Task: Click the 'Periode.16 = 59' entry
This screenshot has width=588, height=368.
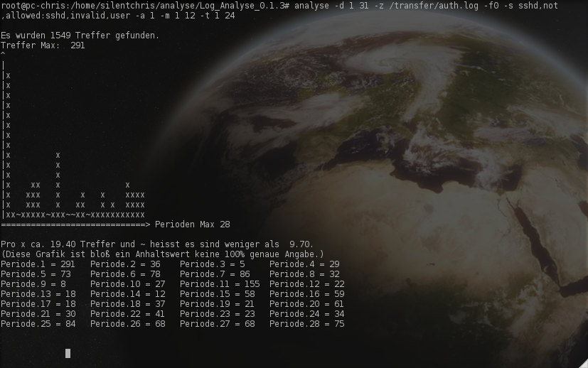Action: coord(306,294)
